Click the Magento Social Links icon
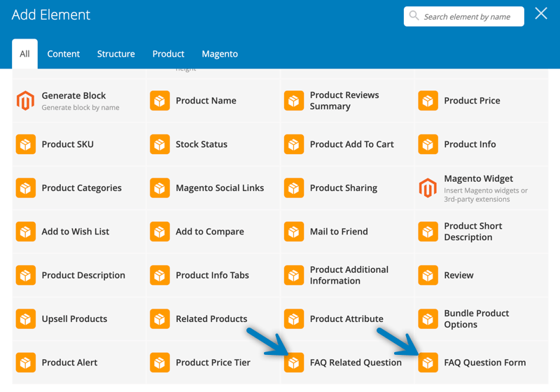The width and height of the screenshot is (560, 392). 160,188
